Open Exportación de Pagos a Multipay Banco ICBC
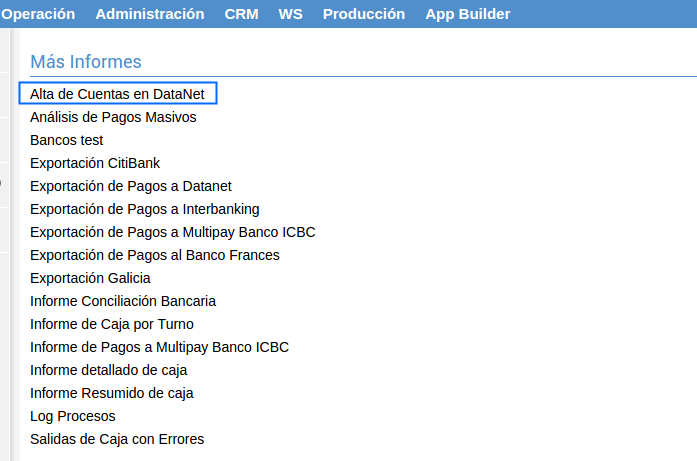Image resolution: width=697 pixels, height=461 pixels. pyautogui.click(x=173, y=232)
